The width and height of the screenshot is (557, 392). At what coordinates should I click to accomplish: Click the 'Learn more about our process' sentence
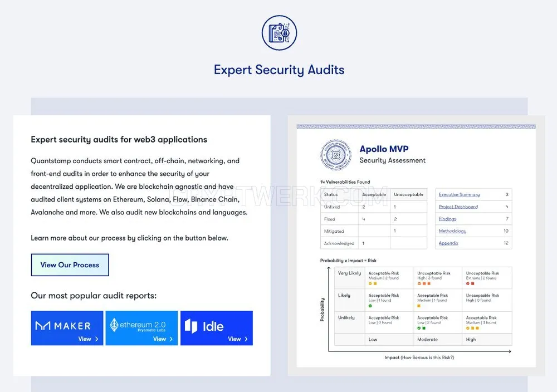[130, 238]
